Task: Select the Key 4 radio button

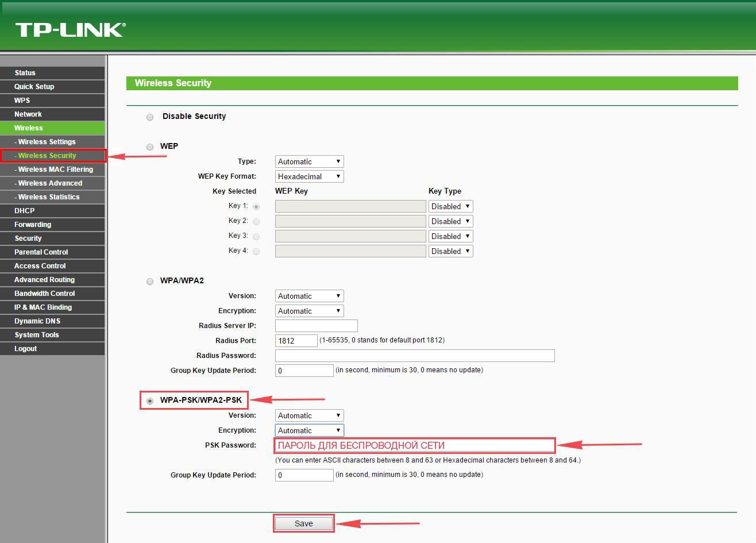Action: point(256,251)
